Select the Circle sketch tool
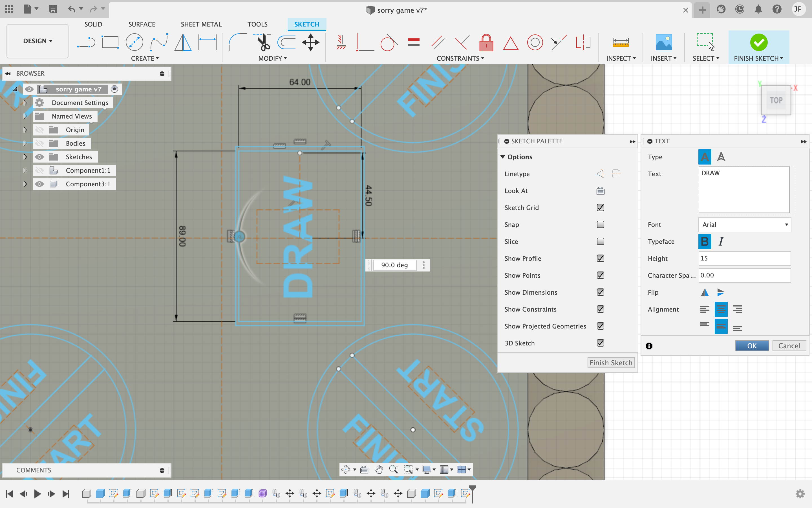The height and width of the screenshot is (508, 812). [134, 43]
